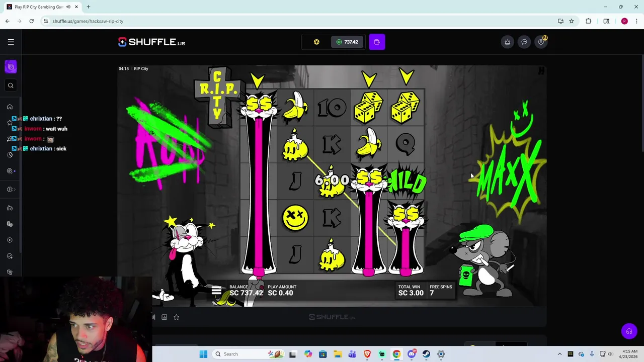Image resolution: width=644 pixels, height=362 pixels.
Task: Open the Chrome extensions puzzle icon
Action: (x=588, y=21)
